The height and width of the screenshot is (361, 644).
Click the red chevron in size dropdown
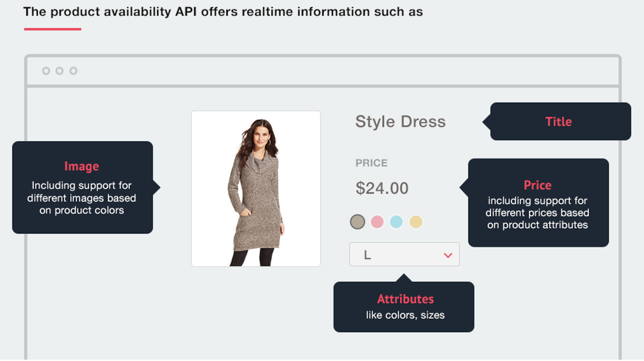point(448,255)
